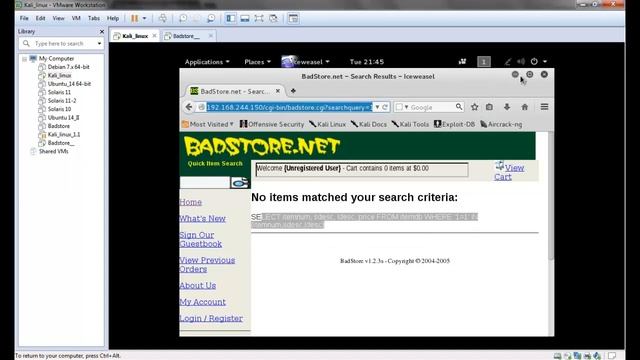Open the VM menu
Image resolution: width=640 pixels, height=360 pixels.
(76, 18)
